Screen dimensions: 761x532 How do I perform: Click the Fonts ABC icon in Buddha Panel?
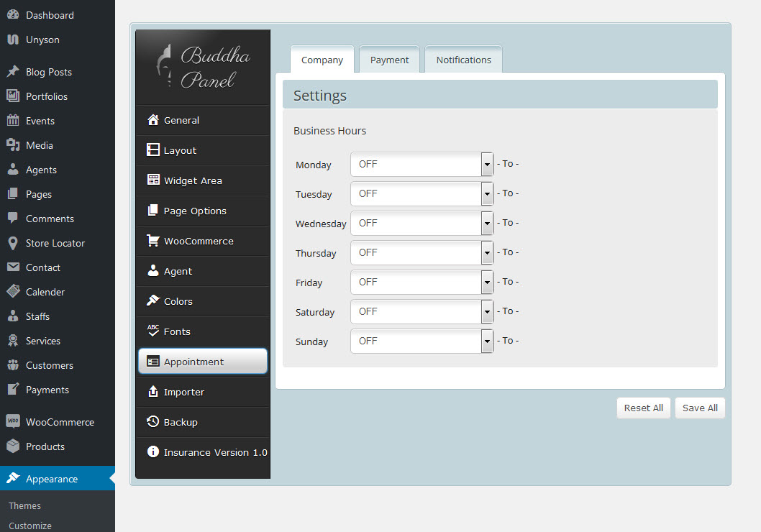(x=153, y=331)
